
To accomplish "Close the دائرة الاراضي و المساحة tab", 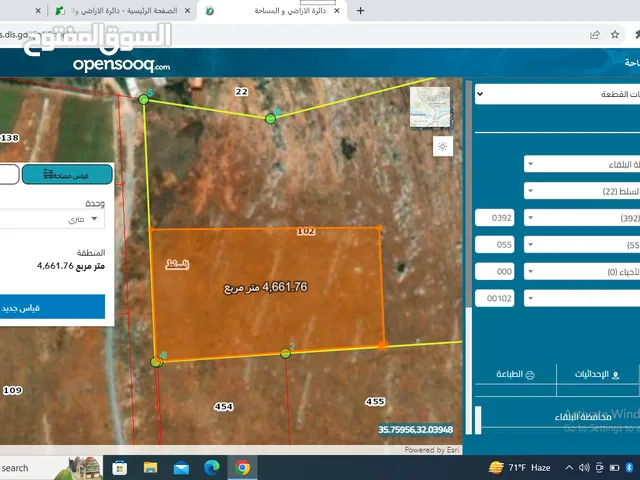I will point(337,11).
